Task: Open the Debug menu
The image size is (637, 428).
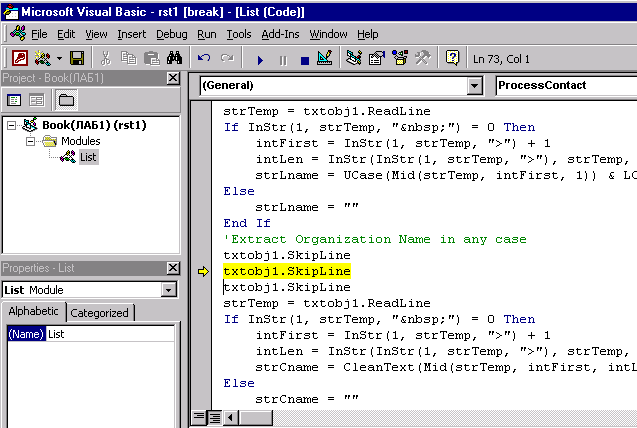Action: point(171,34)
